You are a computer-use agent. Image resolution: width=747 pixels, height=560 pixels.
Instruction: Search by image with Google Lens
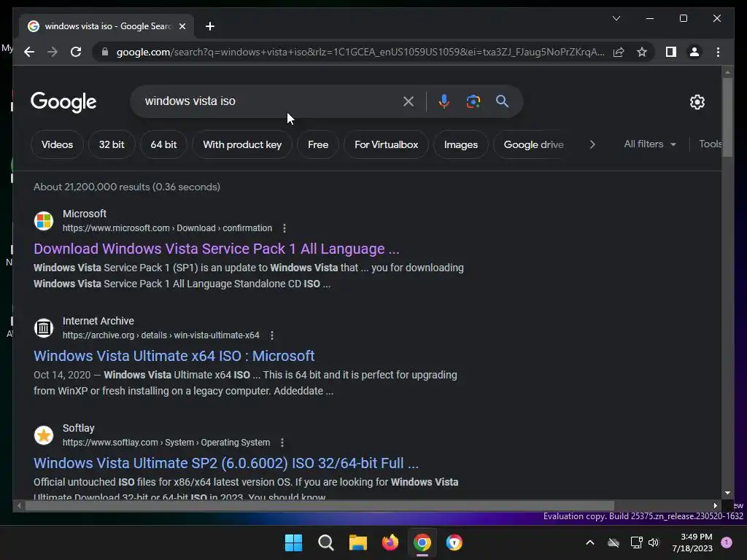(x=473, y=101)
